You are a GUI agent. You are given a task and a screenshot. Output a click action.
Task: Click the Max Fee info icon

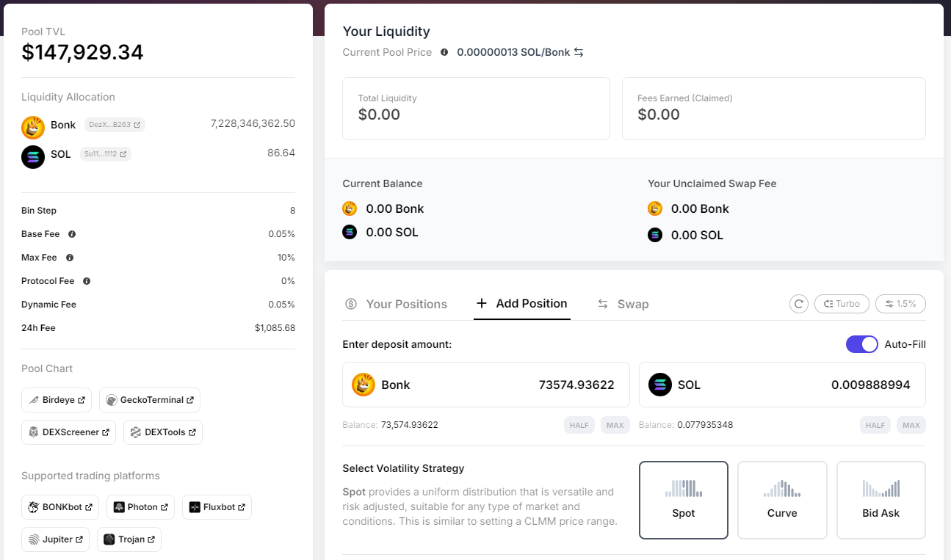click(x=70, y=258)
